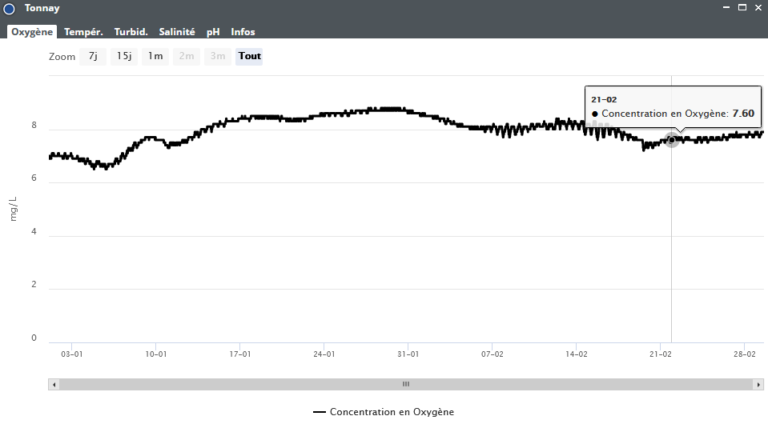Viewport: 768px width, 424px height.
Task: Select the Tout zoom button
Action: click(250, 56)
